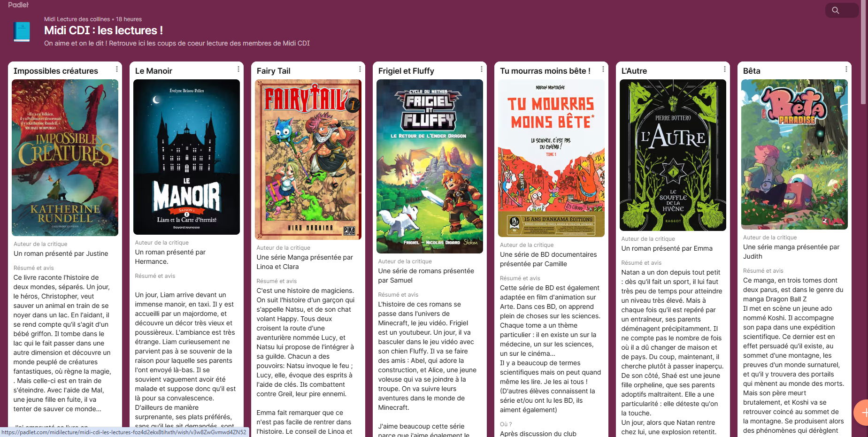Open the Le Manoir book cover image
Screen dimensions: 868x437
[186, 157]
